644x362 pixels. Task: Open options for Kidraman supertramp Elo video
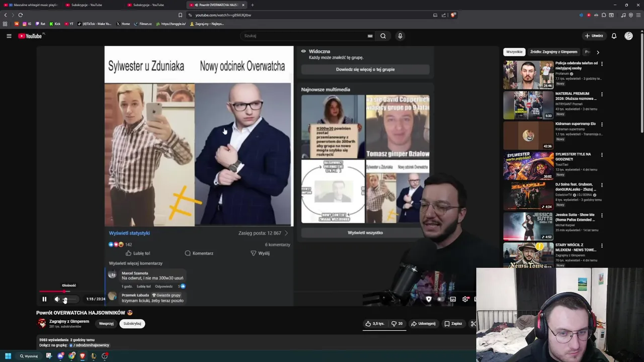602,124
